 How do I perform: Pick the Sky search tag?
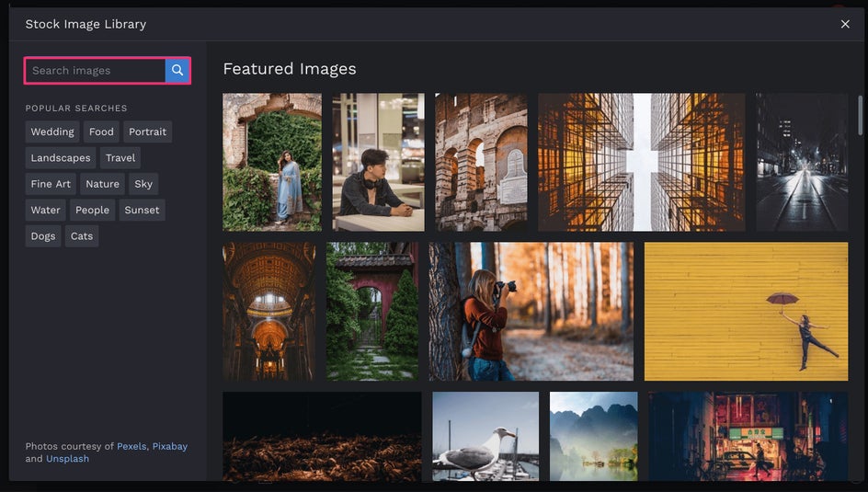[x=143, y=184]
